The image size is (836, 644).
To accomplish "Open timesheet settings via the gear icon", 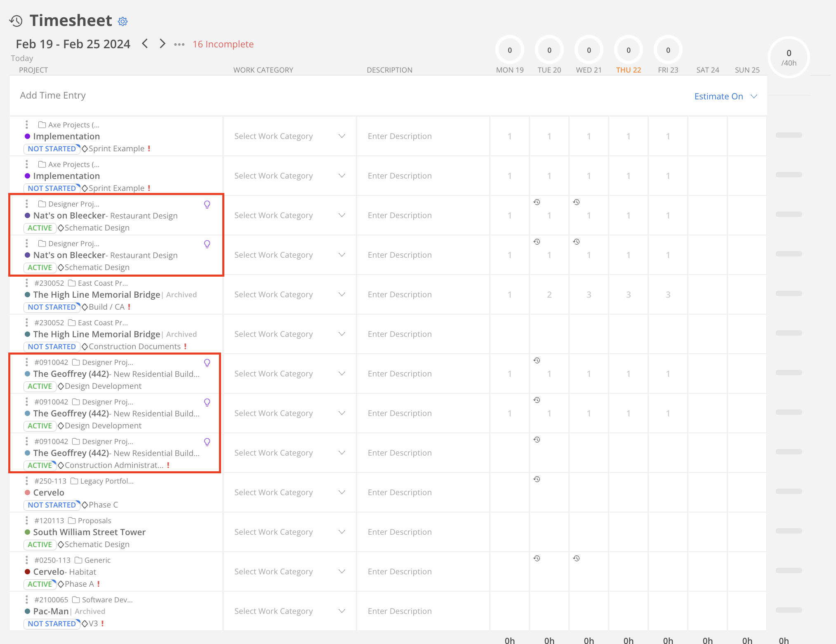I will 122,21.
